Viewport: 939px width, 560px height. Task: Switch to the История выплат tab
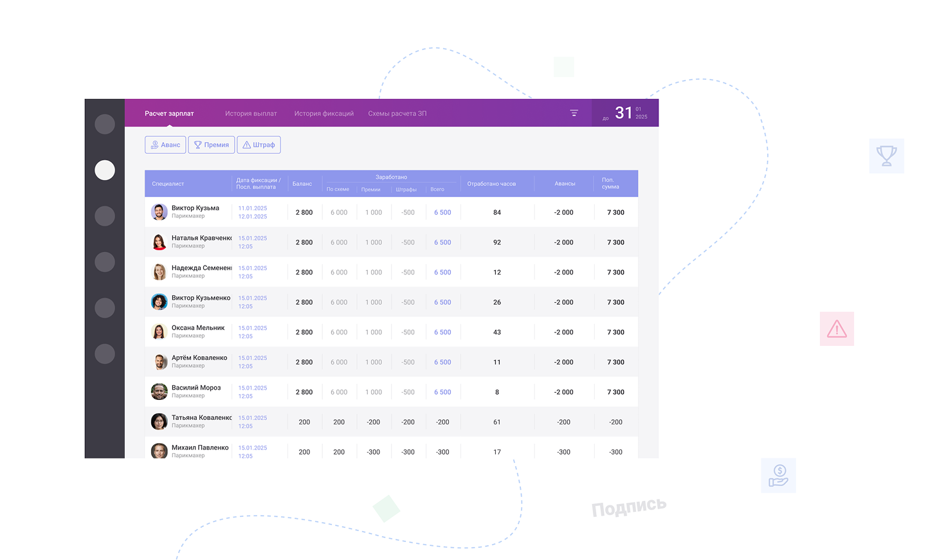click(251, 113)
